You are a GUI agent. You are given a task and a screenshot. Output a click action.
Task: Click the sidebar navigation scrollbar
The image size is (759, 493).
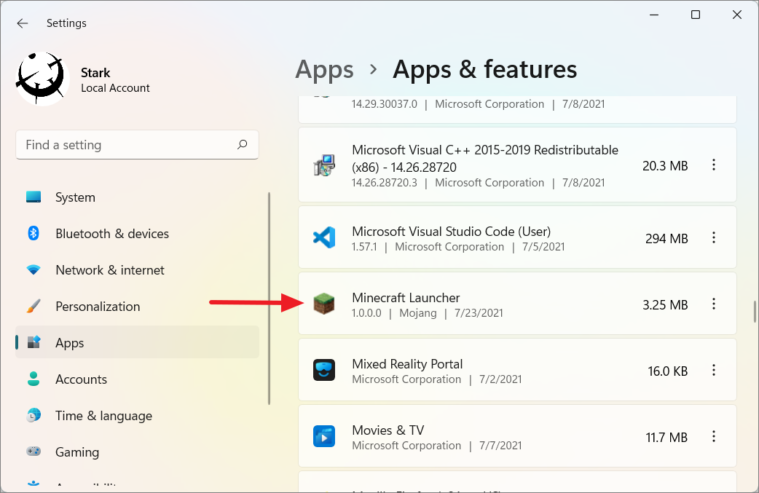pos(269,298)
